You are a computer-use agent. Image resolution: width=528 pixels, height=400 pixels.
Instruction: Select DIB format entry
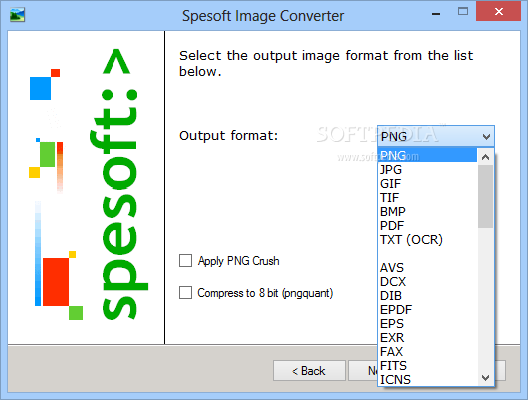[x=428, y=296]
